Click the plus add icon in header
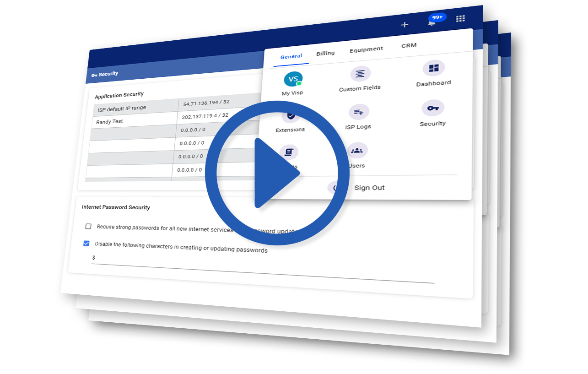The image size is (588, 374). (x=405, y=25)
